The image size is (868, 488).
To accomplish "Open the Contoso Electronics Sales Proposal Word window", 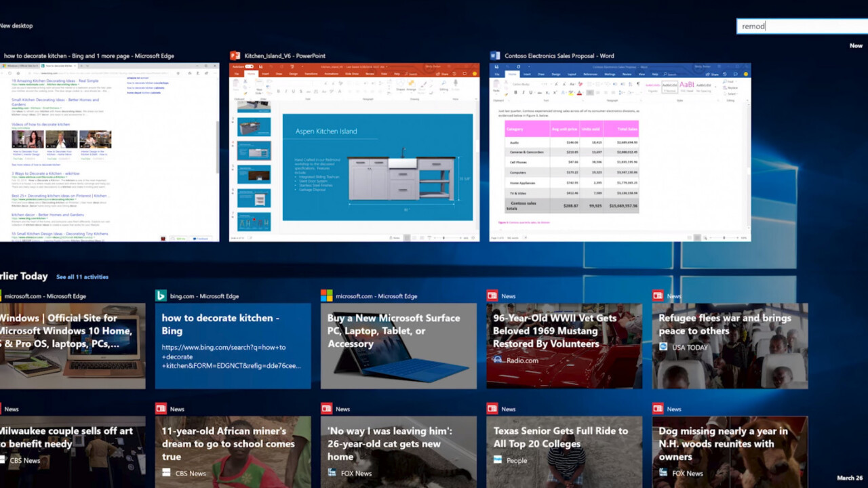I will (620, 152).
